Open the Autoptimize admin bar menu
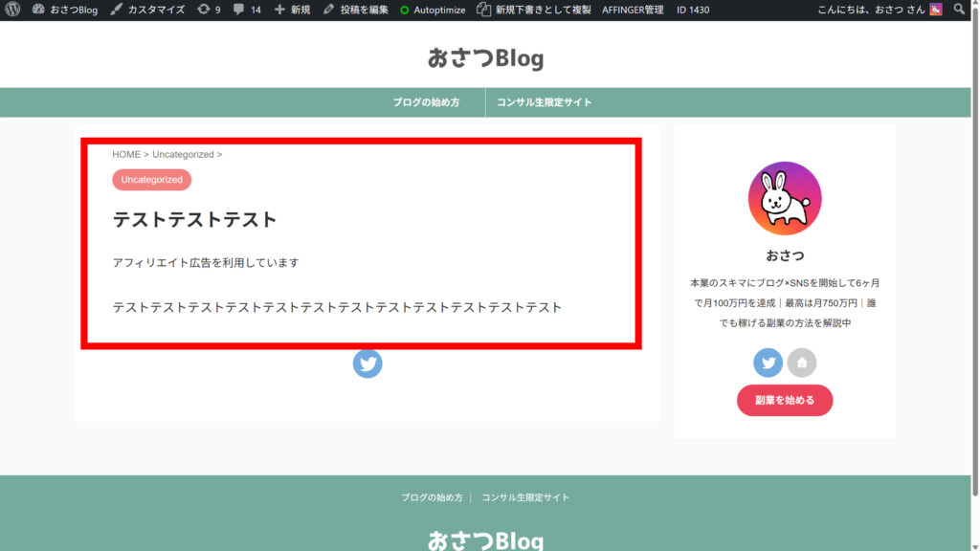This screenshot has width=980, height=551. (433, 10)
